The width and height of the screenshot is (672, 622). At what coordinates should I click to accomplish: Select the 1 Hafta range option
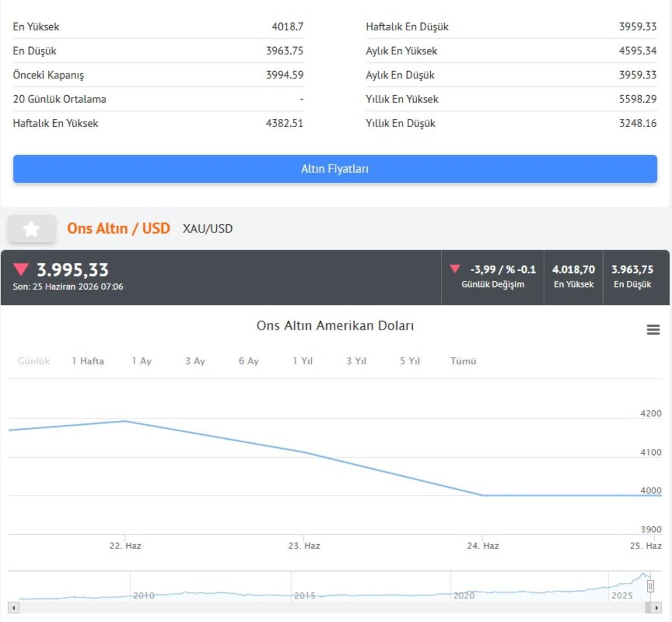(88, 361)
